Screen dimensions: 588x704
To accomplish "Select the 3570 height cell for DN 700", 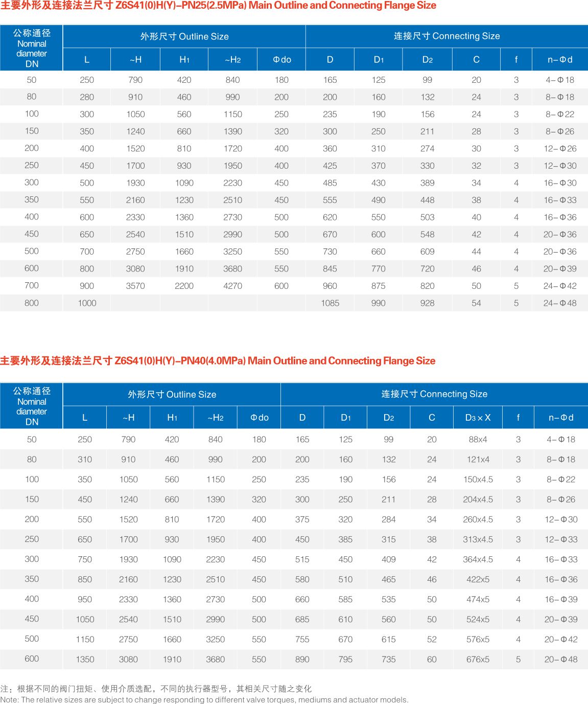I will (x=135, y=286).
